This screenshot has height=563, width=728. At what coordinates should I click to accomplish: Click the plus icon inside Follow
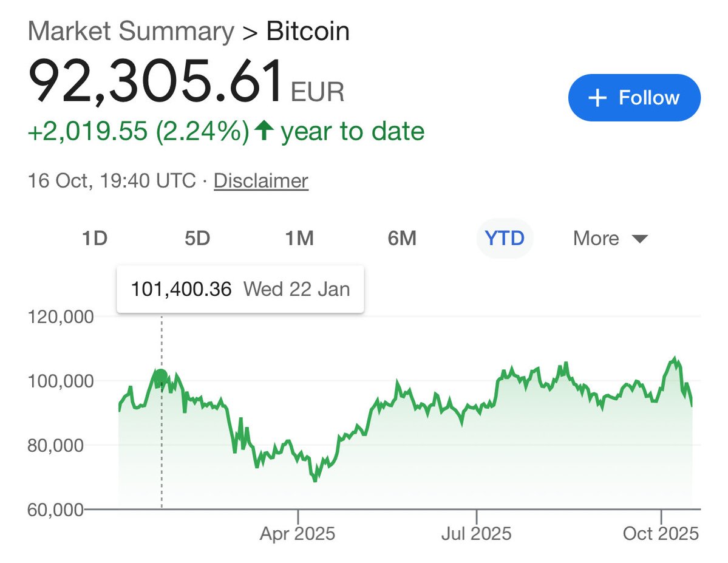click(598, 98)
